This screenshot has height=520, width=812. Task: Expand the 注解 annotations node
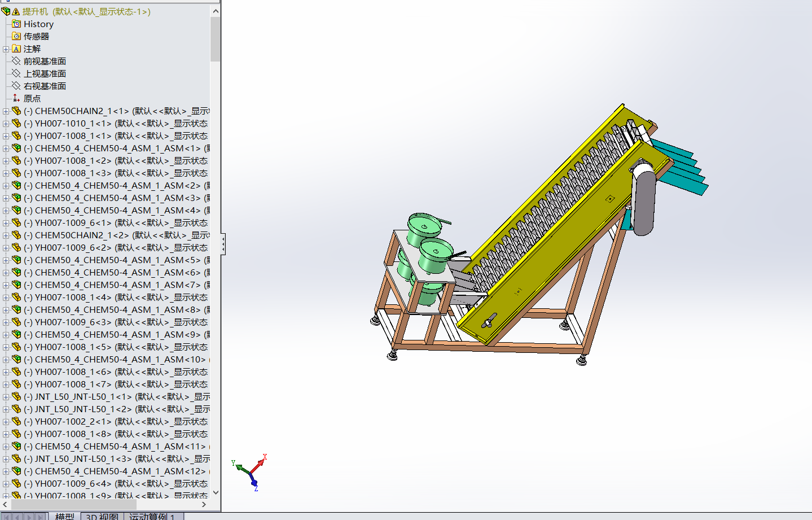[6, 49]
